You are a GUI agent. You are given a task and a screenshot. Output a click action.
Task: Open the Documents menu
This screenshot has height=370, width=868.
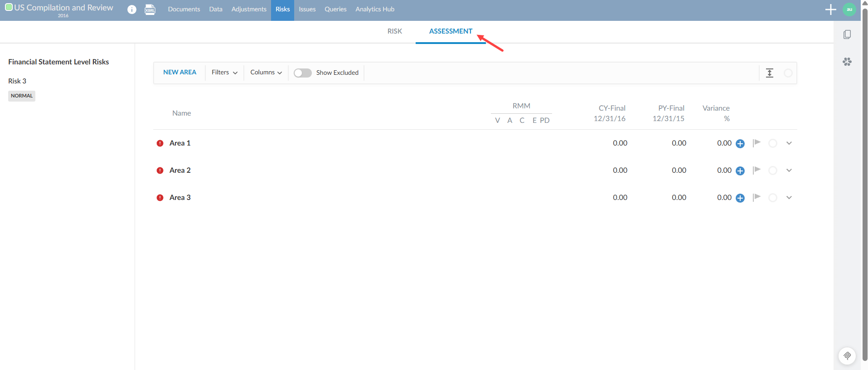pyautogui.click(x=184, y=10)
